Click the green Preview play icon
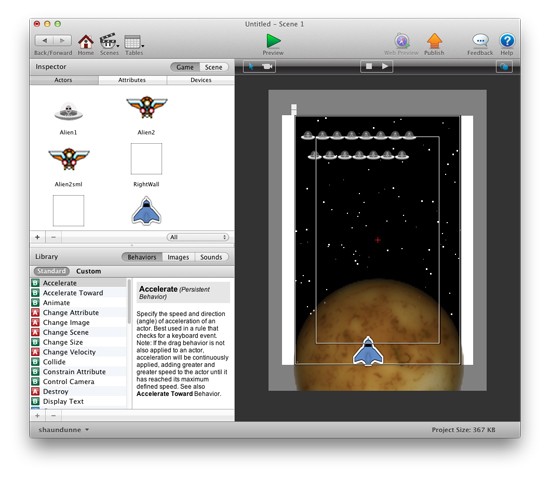This screenshot has height=479, width=550. pyautogui.click(x=273, y=41)
